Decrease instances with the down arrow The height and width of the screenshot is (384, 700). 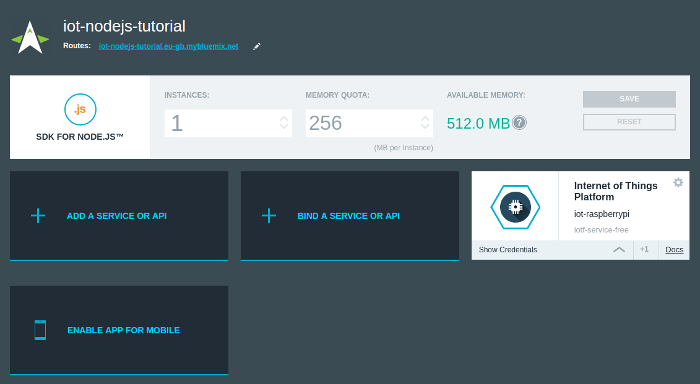tap(284, 126)
